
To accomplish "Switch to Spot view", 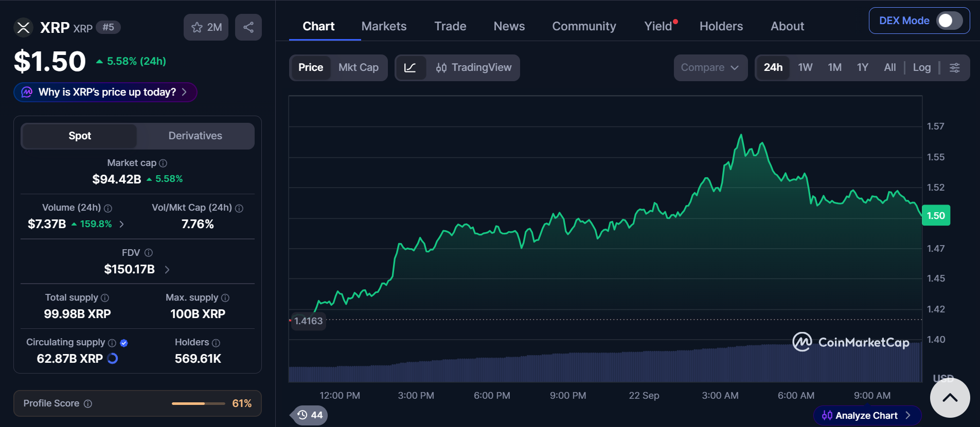I will [80, 136].
